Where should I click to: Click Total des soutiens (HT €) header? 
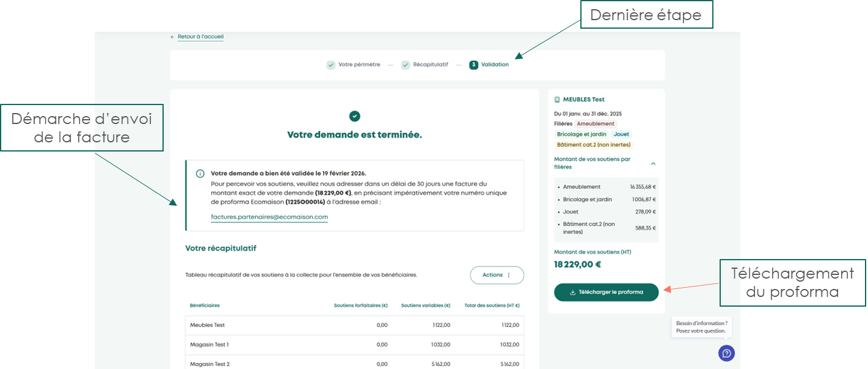pos(492,305)
